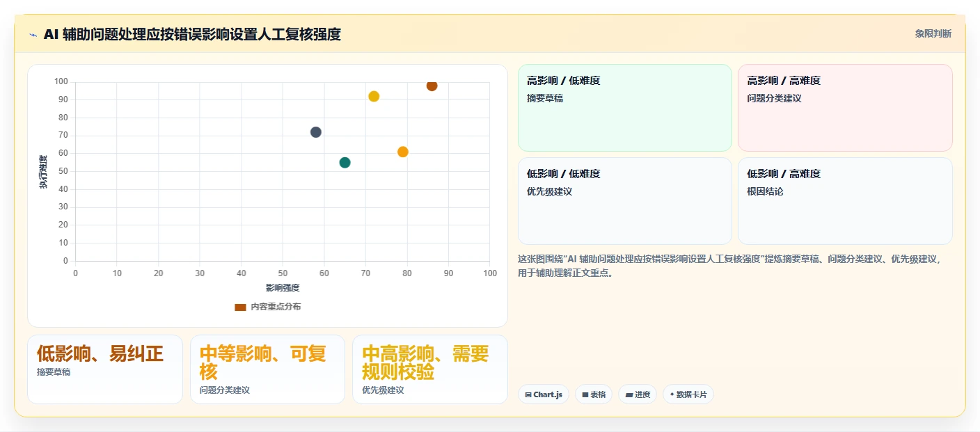Click the 执行难度 y-axis title

43,172
